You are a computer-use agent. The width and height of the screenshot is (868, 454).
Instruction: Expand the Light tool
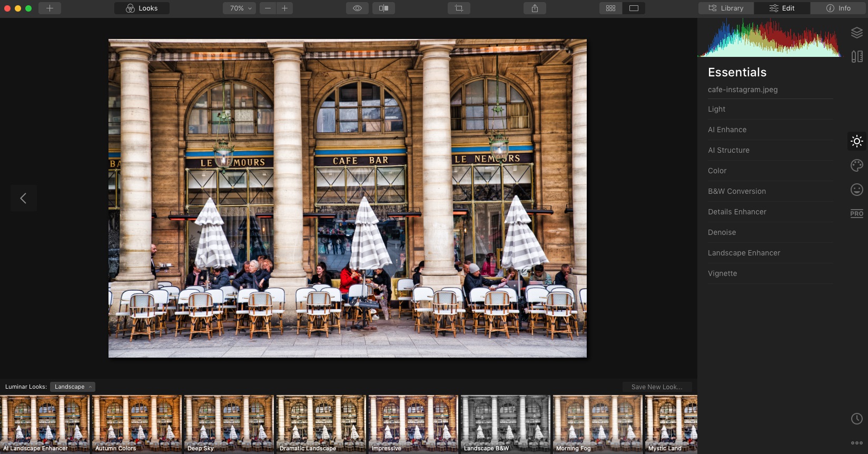tap(770, 109)
